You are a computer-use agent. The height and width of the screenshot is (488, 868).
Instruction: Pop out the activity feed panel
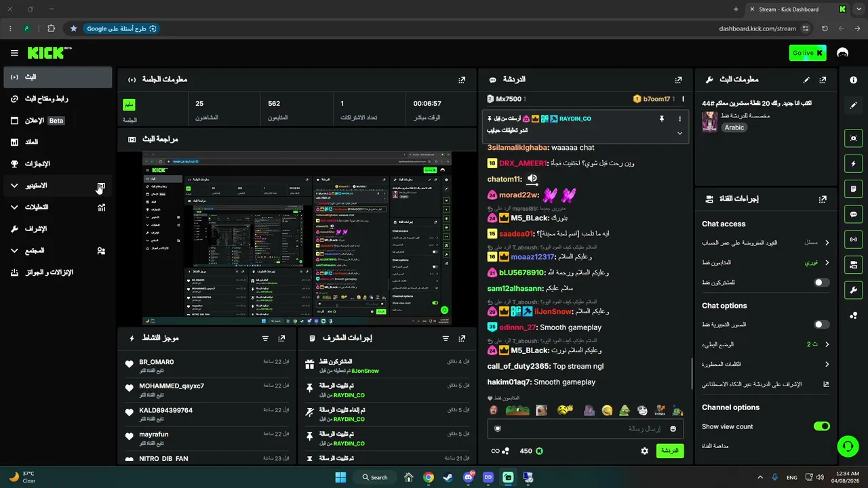point(281,338)
